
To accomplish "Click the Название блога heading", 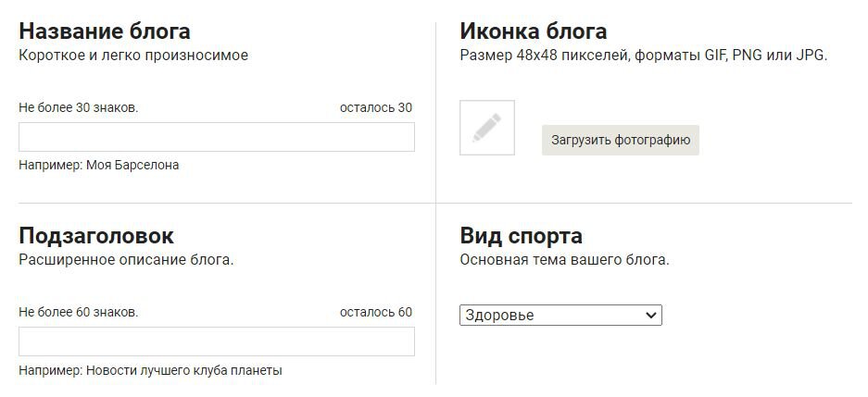I will (105, 31).
